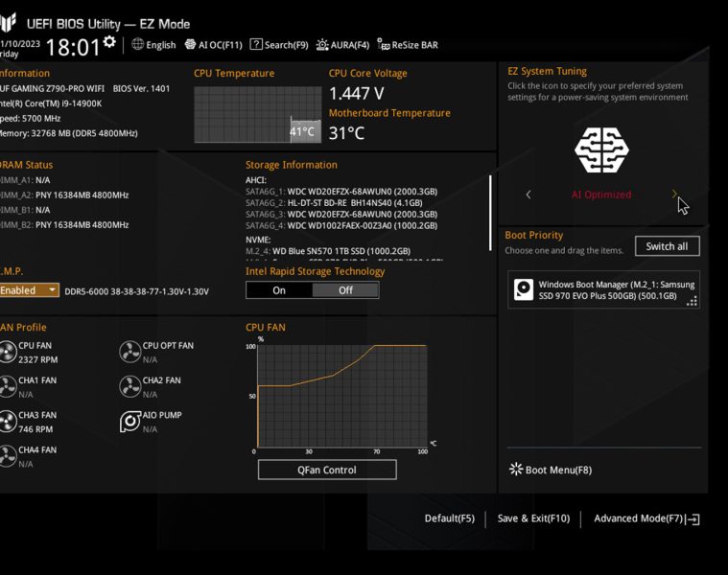Turn Intel Rapid Storage Technology Off
This screenshot has width=728, height=575.
pyautogui.click(x=345, y=290)
